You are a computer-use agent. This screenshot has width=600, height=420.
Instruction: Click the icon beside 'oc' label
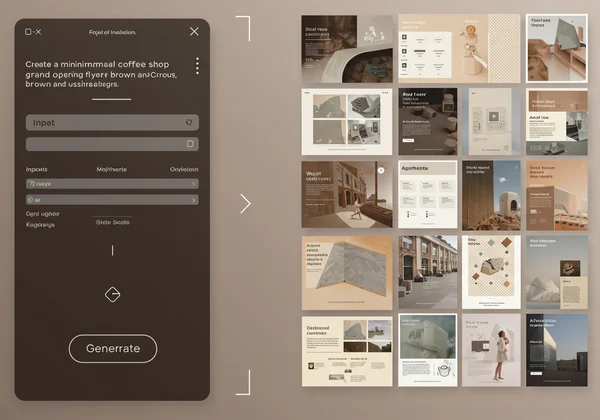tap(31, 200)
